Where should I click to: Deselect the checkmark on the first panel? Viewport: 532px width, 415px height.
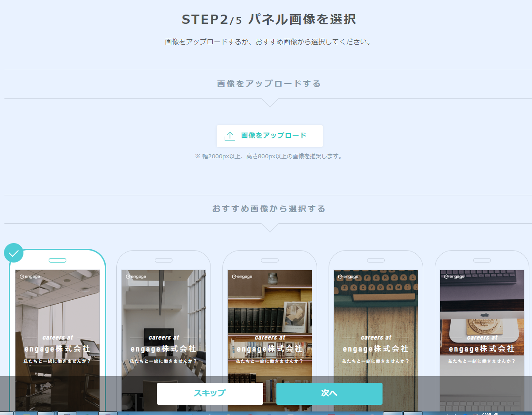[x=14, y=253]
